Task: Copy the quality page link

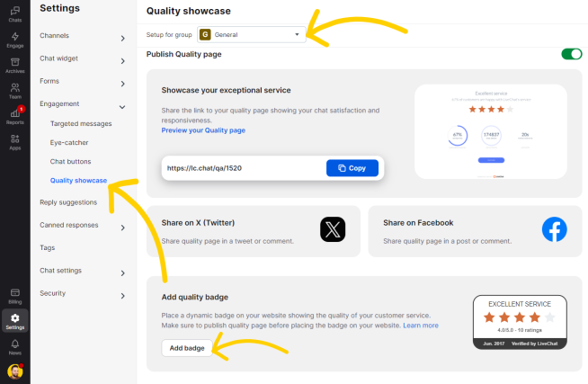Action: click(352, 168)
